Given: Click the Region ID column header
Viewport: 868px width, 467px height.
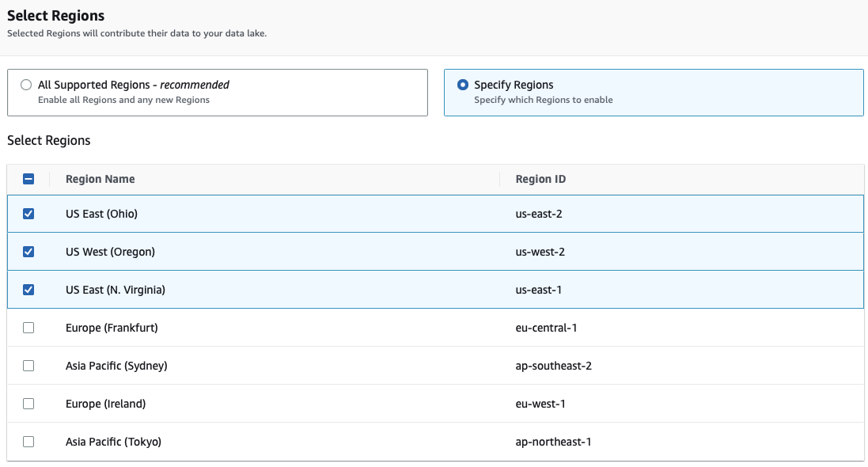Looking at the screenshot, I should coord(540,179).
